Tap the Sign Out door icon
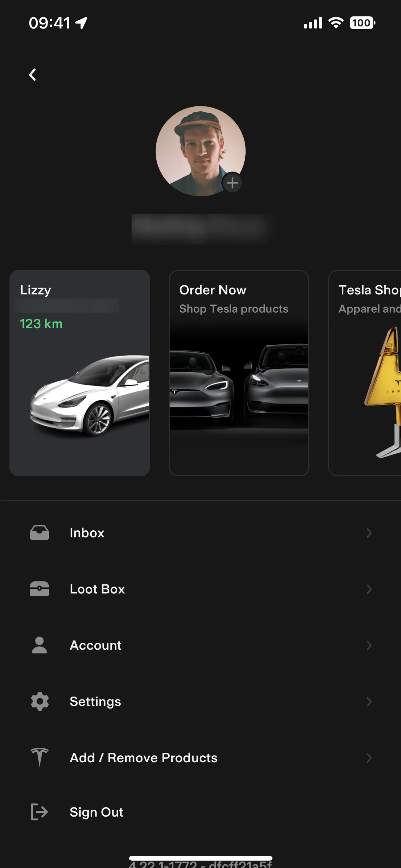 [x=39, y=812]
